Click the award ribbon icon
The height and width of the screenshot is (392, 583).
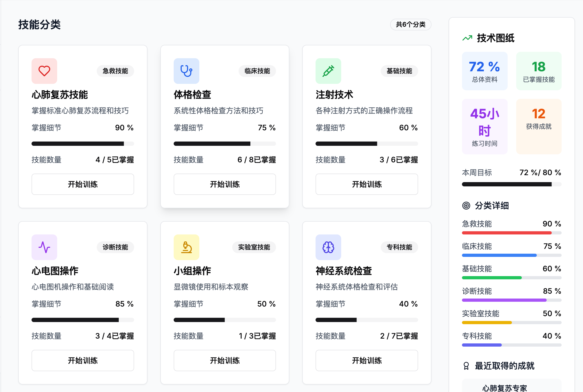point(466,366)
